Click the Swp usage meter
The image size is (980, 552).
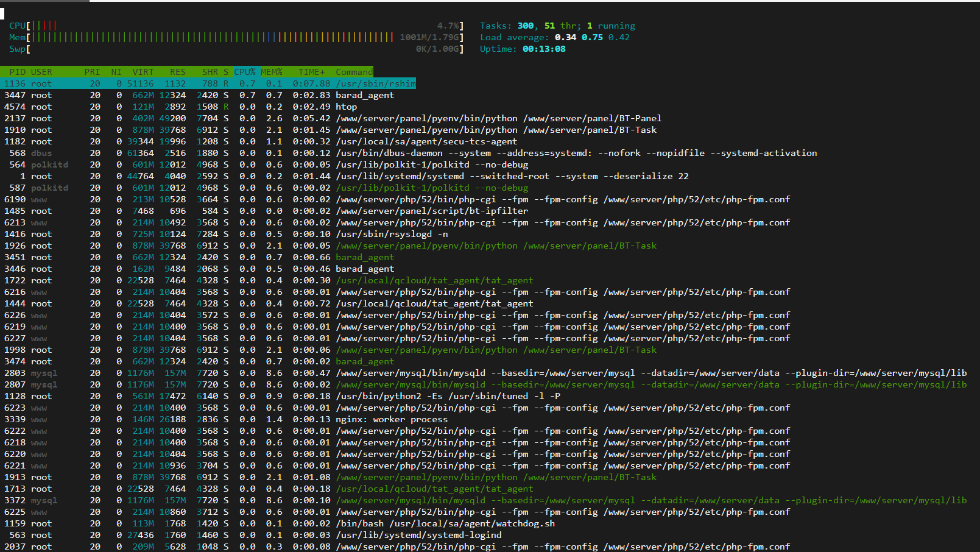click(236, 49)
